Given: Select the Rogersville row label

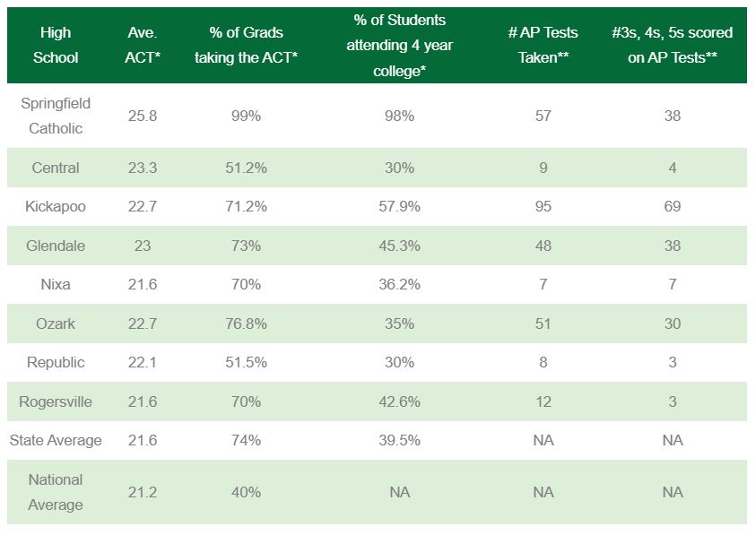Looking at the screenshot, I should [x=56, y=401].
